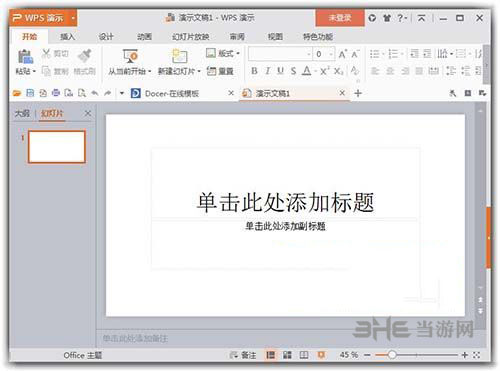
Task: Click the Print icon in quick toolbar
Action: [x=56, y=93]
